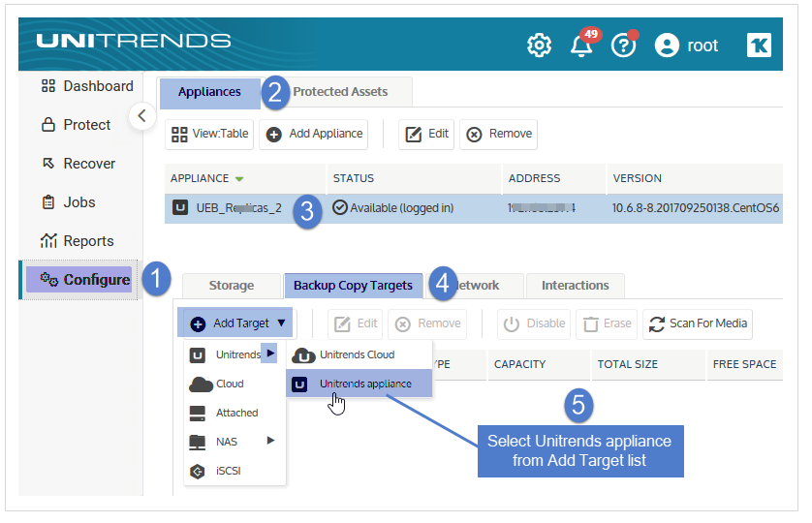Open the Storage tab
The height and width of the screenshot is (523, 812).
pos(232,286)
